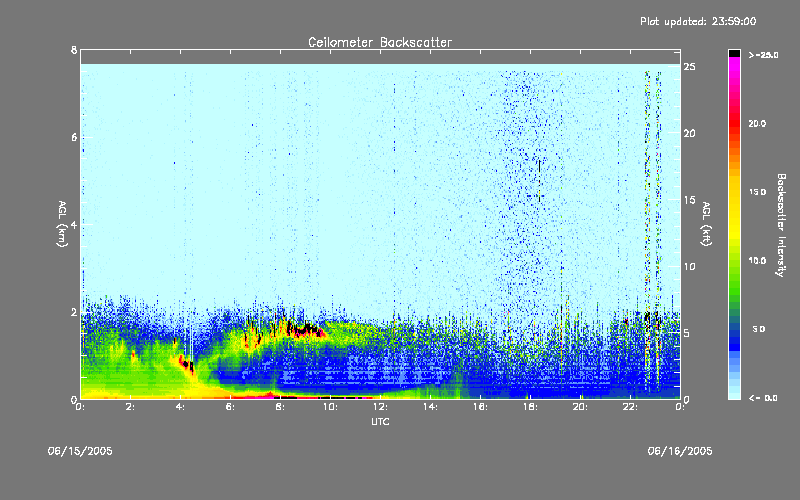Click the "Ceilometer Backscatter" plot title

380,42
